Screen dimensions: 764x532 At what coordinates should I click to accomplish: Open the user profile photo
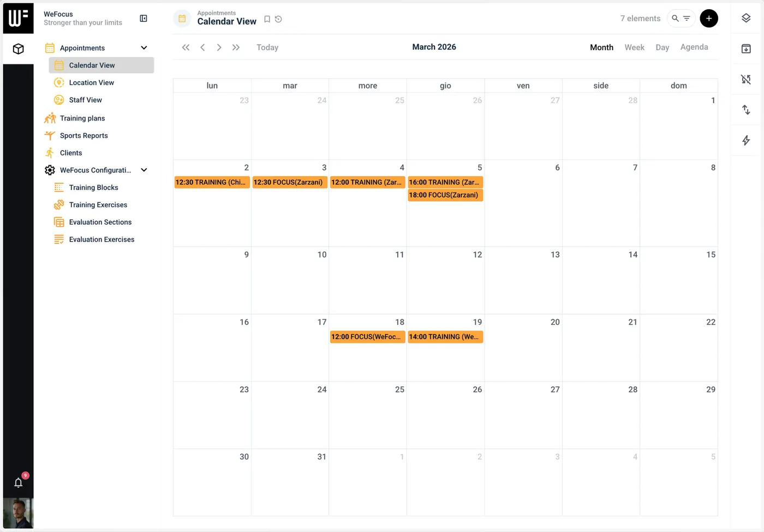click(x=18, y=513)
